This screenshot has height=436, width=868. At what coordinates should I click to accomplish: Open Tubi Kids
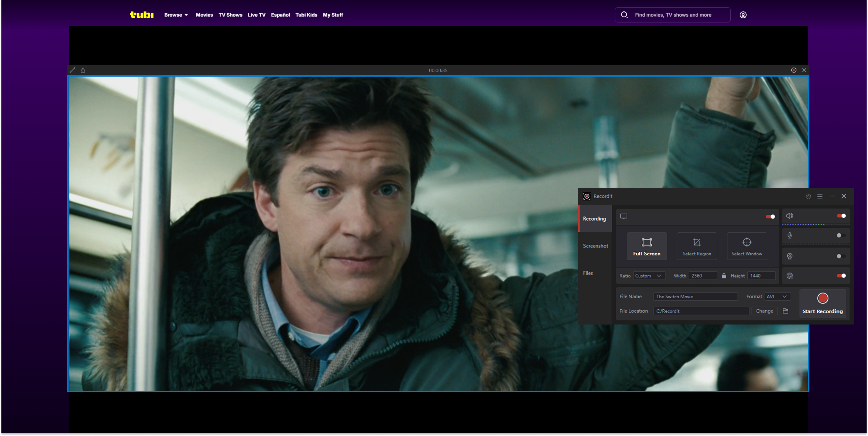306,15
